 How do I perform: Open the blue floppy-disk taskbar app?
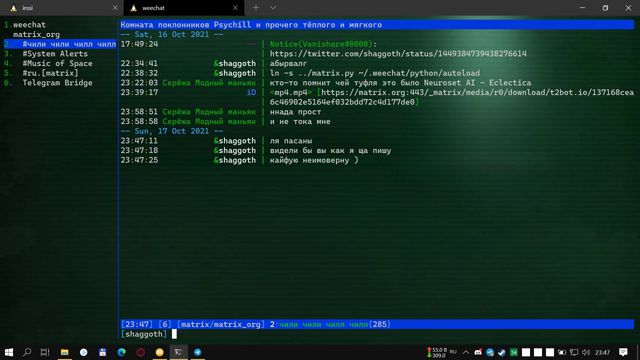[x=102, y=352]
